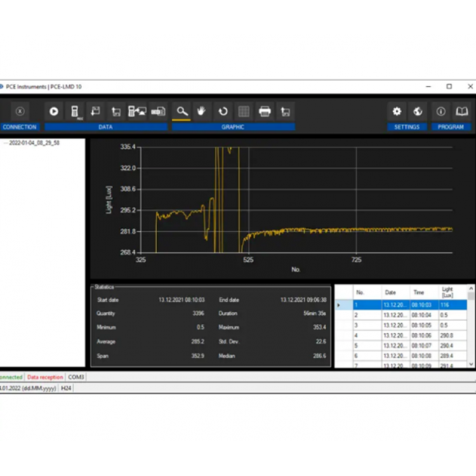Select the light value 116 cell
The height and width of the screenshot is (476, 476).
pyautogui.click(x=453, y=305)
